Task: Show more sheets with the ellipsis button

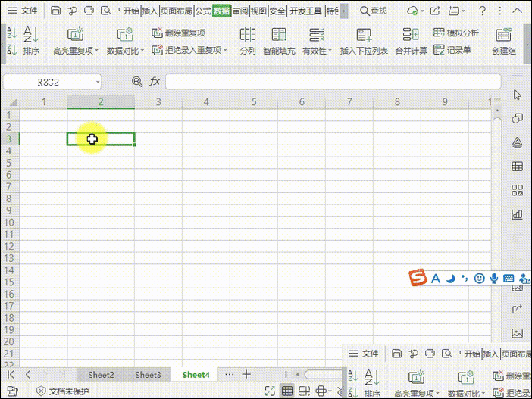Action: coord(230,375)
